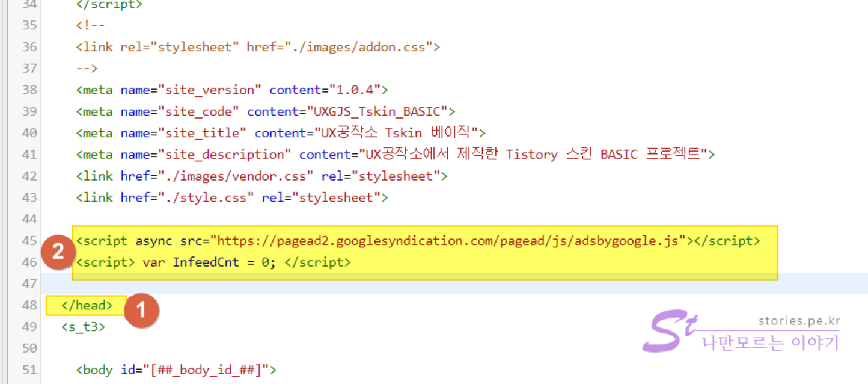Viewport: 868px width, 384px height.
Task: Open the stories.pe.kr watermark link
Action: pos(798,321)
